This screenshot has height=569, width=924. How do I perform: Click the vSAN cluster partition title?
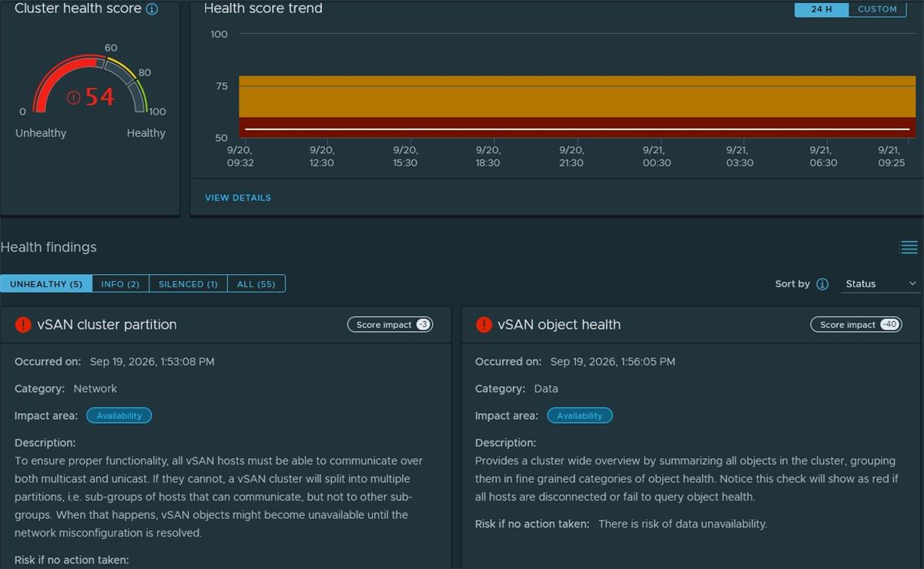(107, 325)
